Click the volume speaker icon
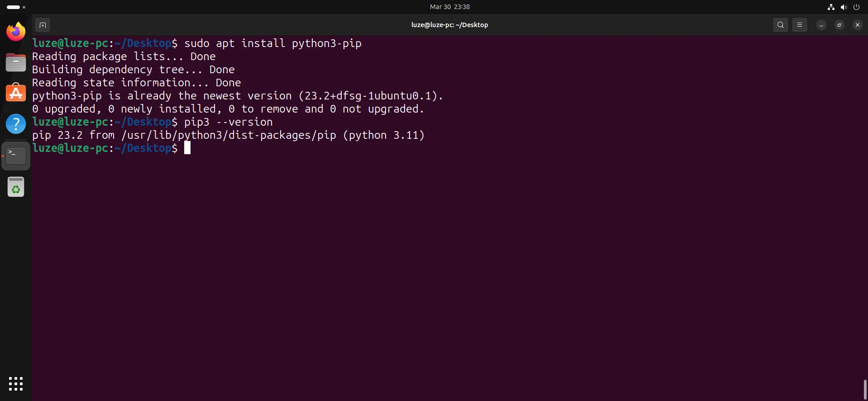 coord(844,7)
